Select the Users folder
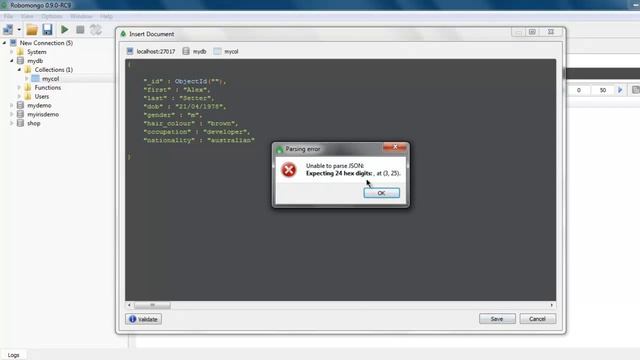The image size is (640, 360). tap(42, 96)
